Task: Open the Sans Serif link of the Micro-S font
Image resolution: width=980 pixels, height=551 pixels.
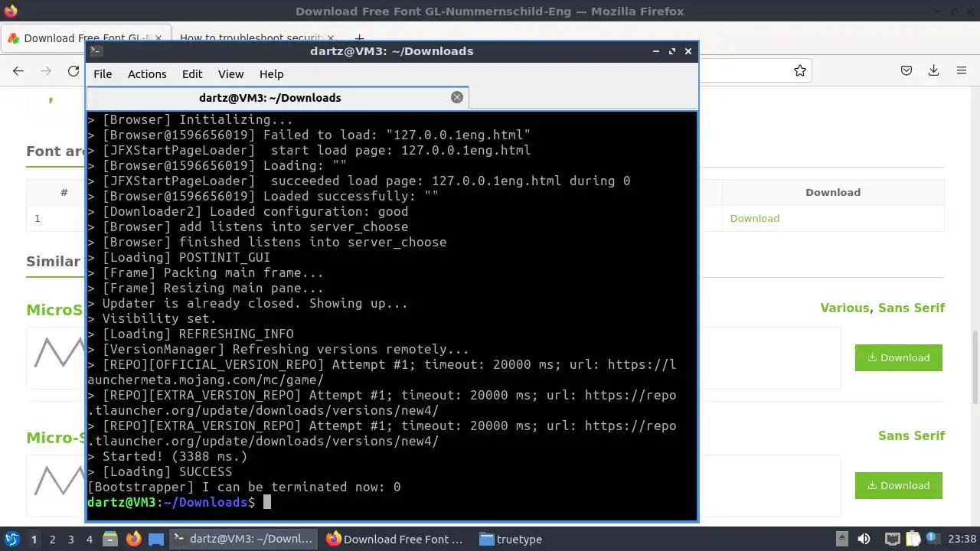Action: click(x=912, y=435)
